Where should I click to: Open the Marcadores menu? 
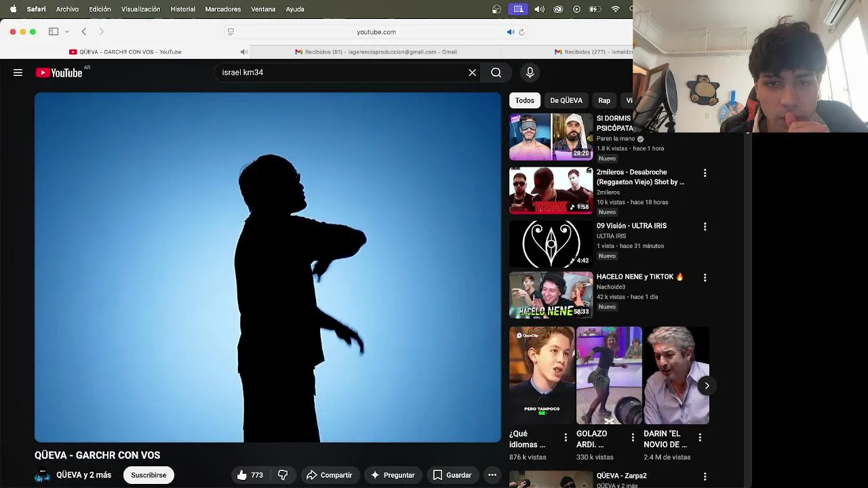click(x=222, y=9)
